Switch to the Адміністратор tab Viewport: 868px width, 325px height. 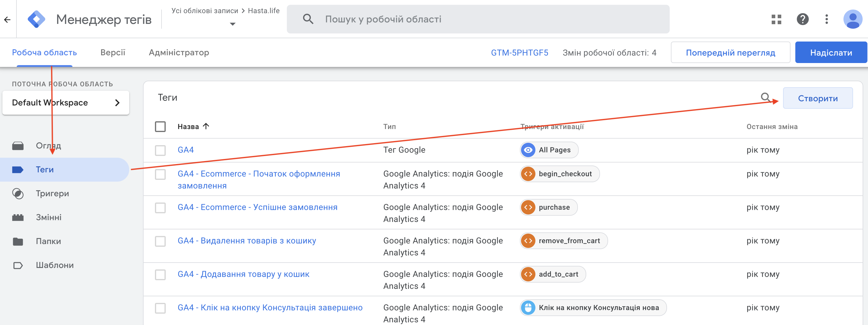coord(179,53)
